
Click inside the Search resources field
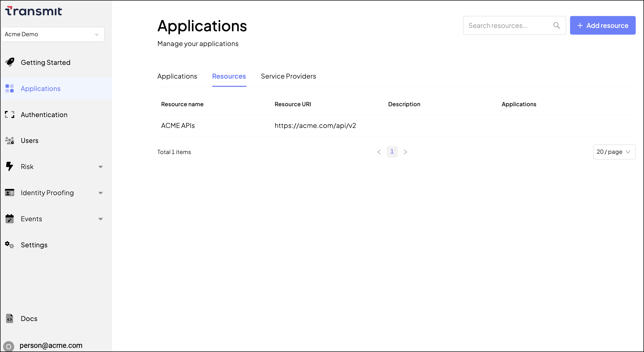point(507,25)
